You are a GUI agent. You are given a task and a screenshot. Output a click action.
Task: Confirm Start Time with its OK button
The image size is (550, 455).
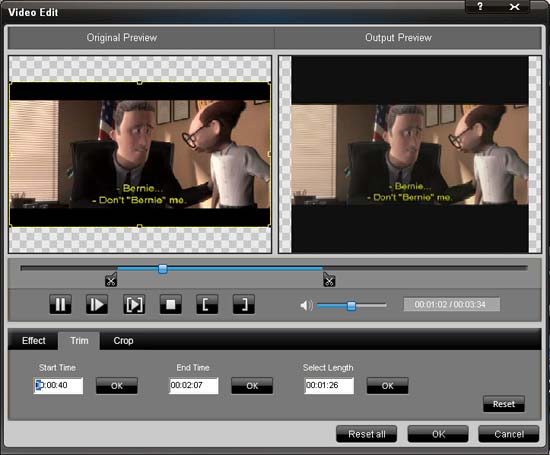pos(117,386)
